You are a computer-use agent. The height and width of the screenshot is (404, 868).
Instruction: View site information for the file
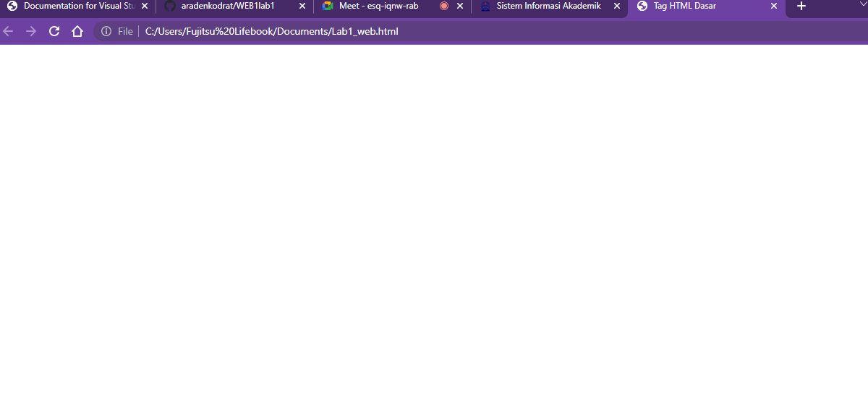point(106,31)
